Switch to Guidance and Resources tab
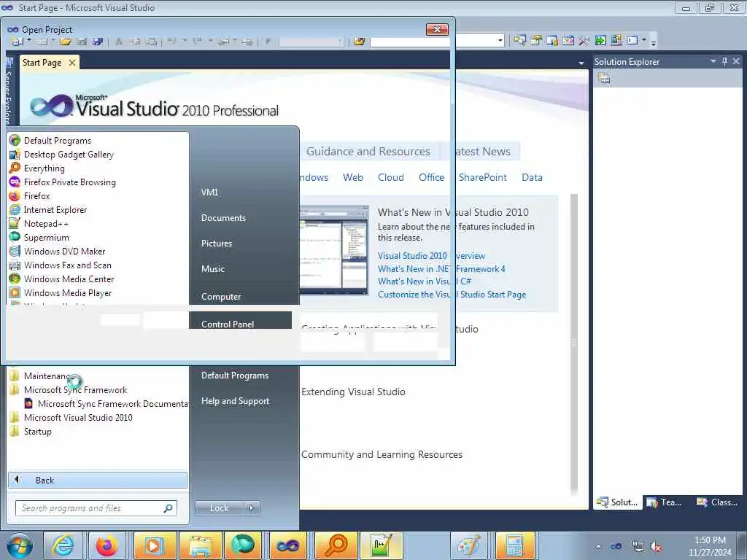Image resolution: width=747 pixels, height=560 pixels. pos(368,152)
